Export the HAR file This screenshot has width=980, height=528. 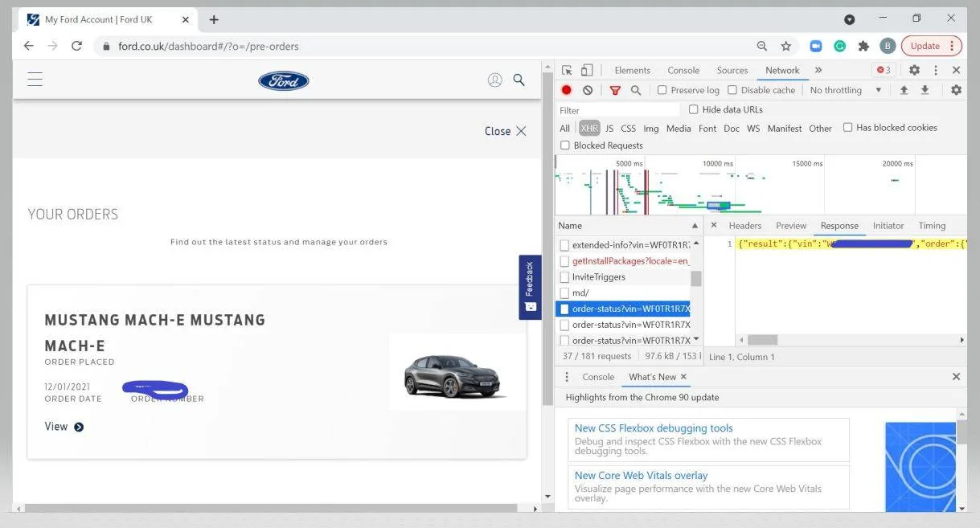coord(925,90)
